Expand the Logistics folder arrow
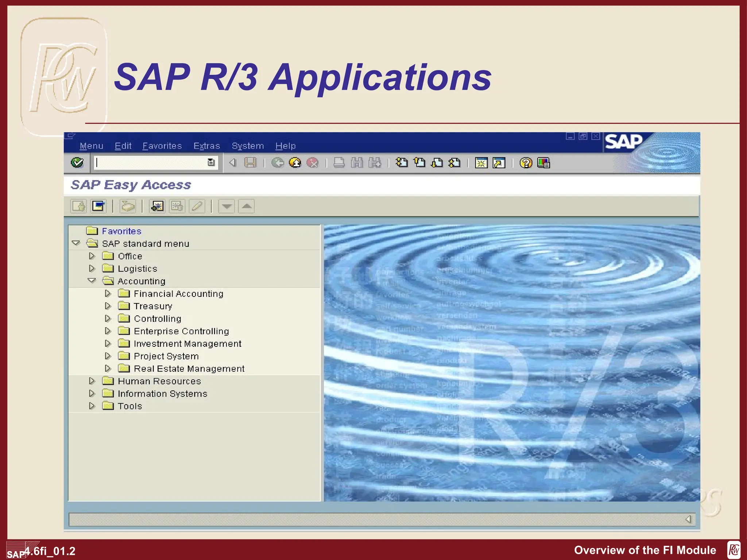Viewport: 747px width, 560px height. tap(92, 268)
